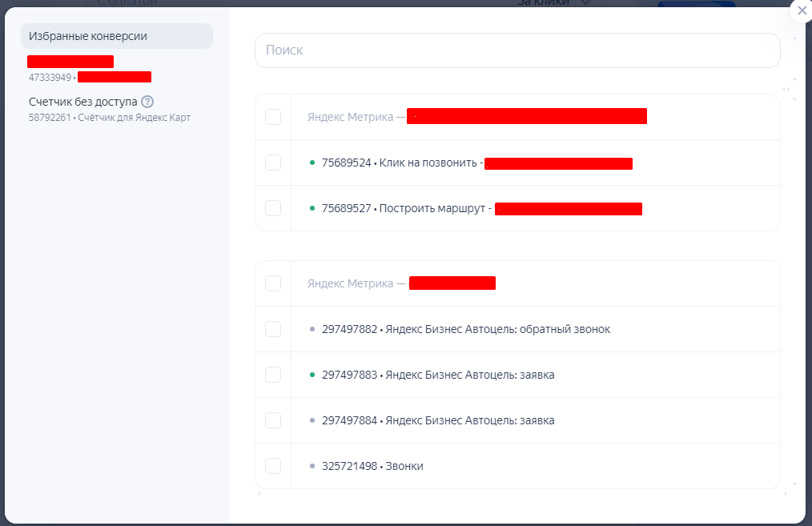
Task: Tick checkbox for goal 297497884
Action: point(273,420)
